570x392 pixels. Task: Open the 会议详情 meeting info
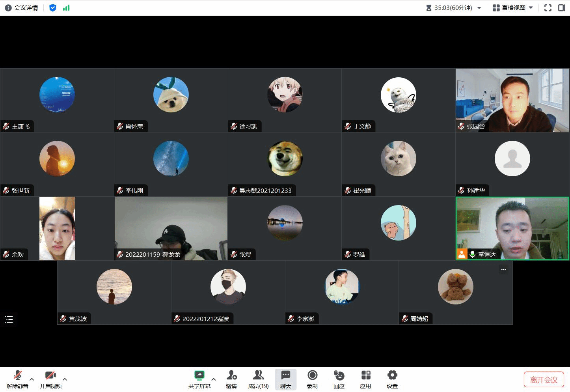click(x=21, y=8)
